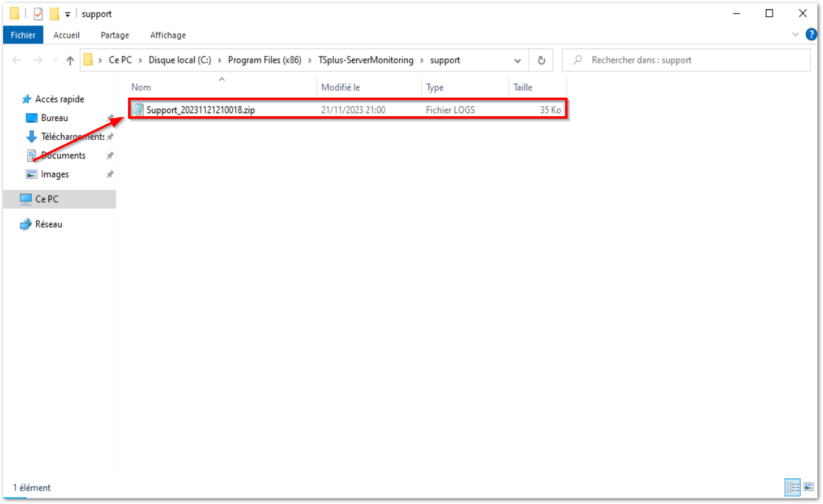Sort files by clicking the Nom column header
The height and width of the screenshot is (504, 823).
coord(140,87)
